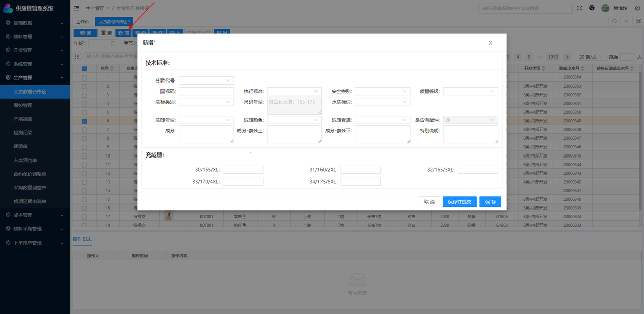The width and height of the screenshot is (644, 314).
Task: Collapse the sidebar with the menu fold icon
Action: pos(76,8)
